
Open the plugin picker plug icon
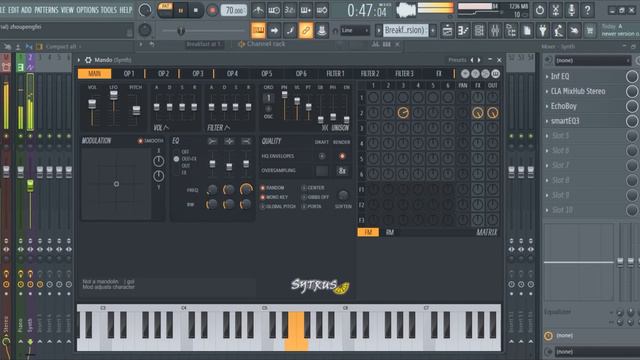click(x=542, y=30)
